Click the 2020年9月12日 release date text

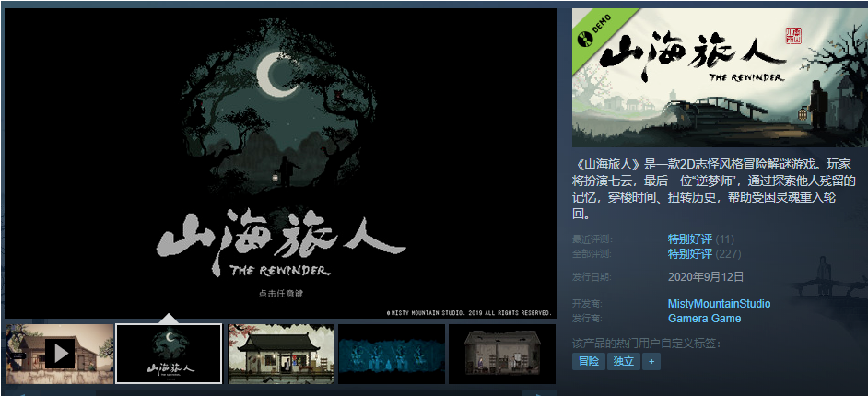(x=706, y=277)
